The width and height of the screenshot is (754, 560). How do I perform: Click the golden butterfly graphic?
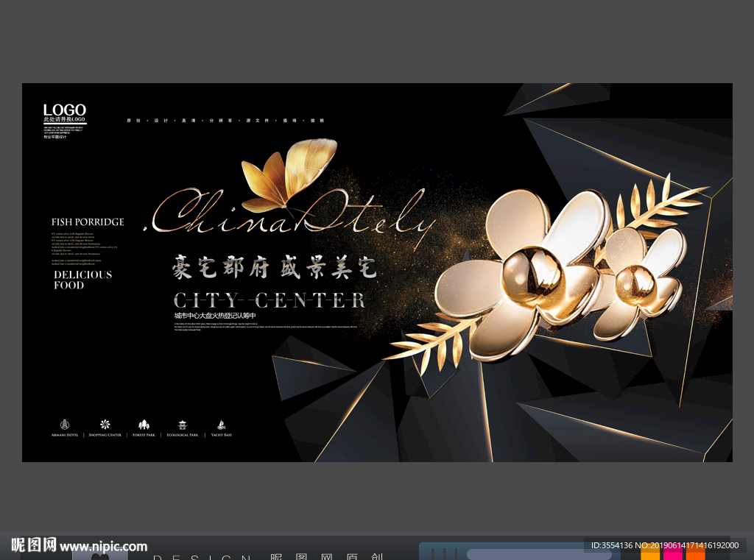[288, 175]
